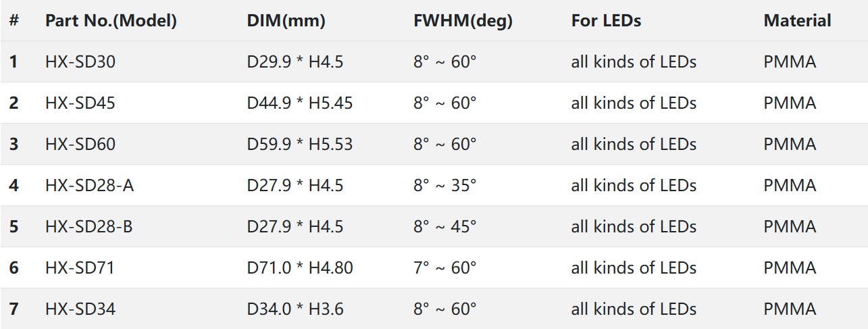Select the HX-SD45 part number
The height and width of the screenshot is (329, 868).
click(x=80, y=103)
